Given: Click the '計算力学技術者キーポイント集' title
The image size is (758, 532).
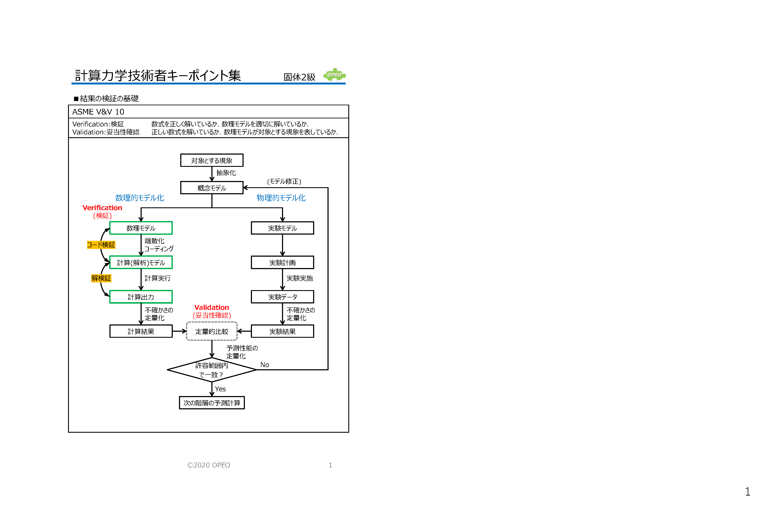Looking at the screenshot, I should pos(158,75).
